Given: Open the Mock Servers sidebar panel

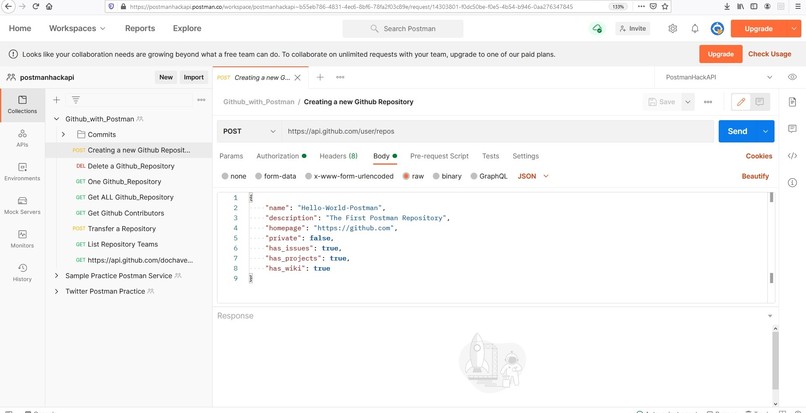Looking at the screenshot, I should 22,206.
